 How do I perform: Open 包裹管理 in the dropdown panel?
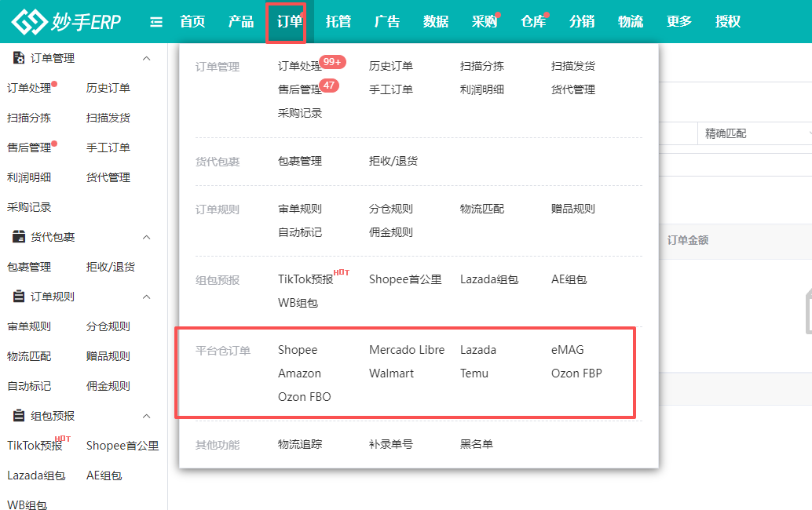(x=300, y=162)
